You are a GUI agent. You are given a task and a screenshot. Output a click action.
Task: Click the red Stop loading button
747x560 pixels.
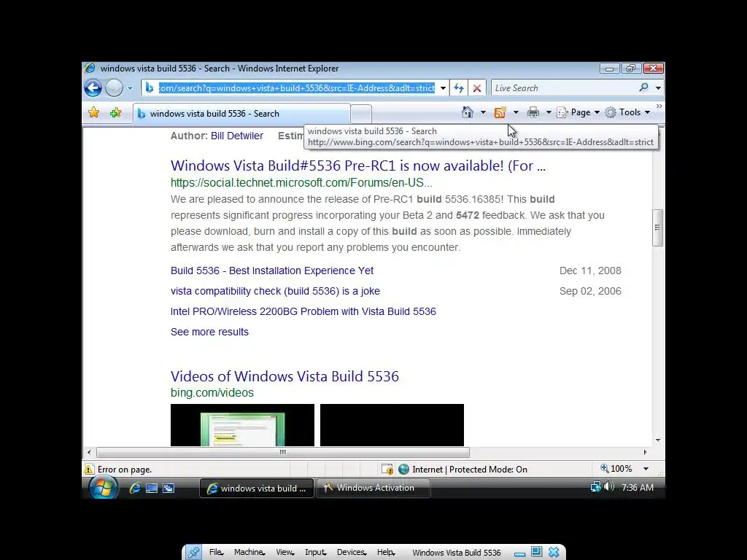(x=477, y=88)
